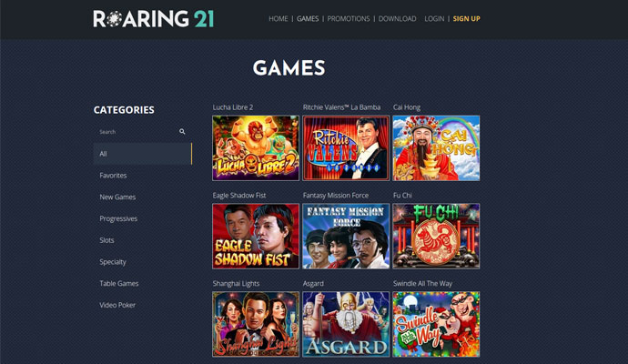Open the Asgard game thumbnail

pos(346,324)
